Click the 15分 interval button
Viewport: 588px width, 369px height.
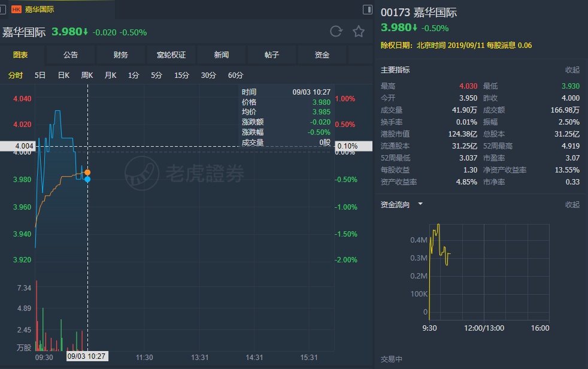coord(181,75)
